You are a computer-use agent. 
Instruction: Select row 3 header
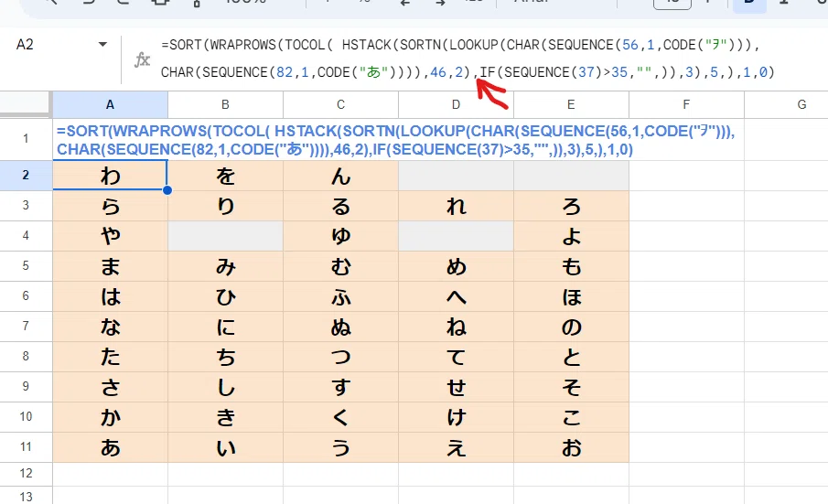(x=26, y=205)
